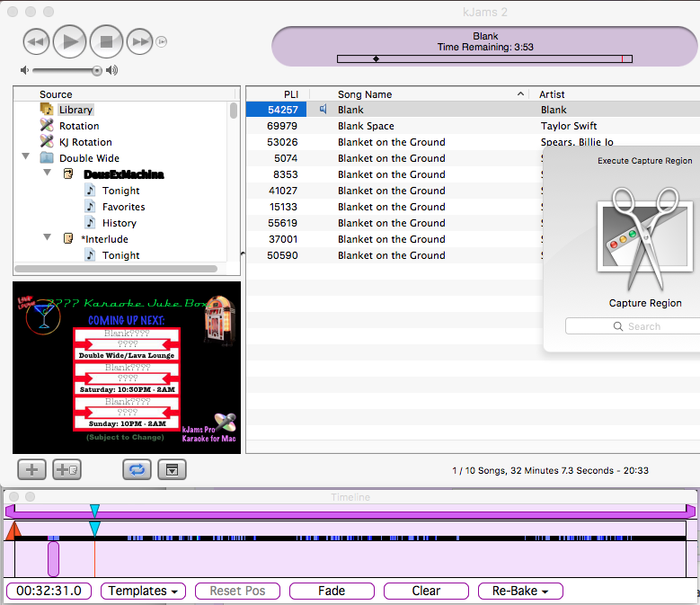
Task: Open the Templates dropdown
Action: [143, 591]
